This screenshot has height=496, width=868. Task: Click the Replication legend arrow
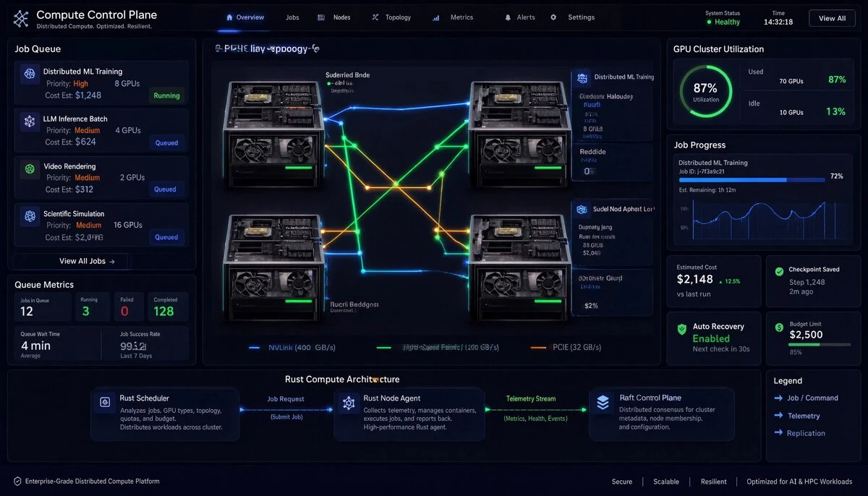click(x=778, y=433)
